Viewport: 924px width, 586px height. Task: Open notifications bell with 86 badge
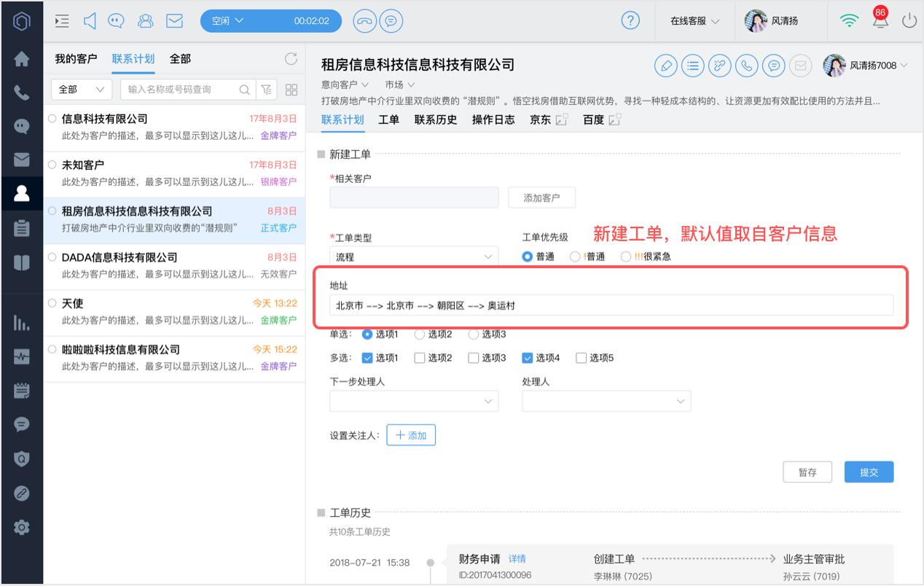pyautogui.click(x=880, y=20)
